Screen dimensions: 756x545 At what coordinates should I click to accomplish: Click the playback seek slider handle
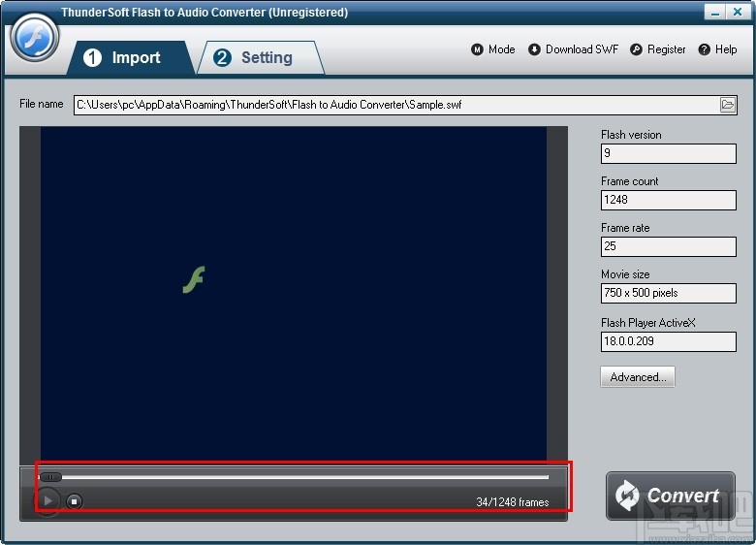click(x=50, y=477)
